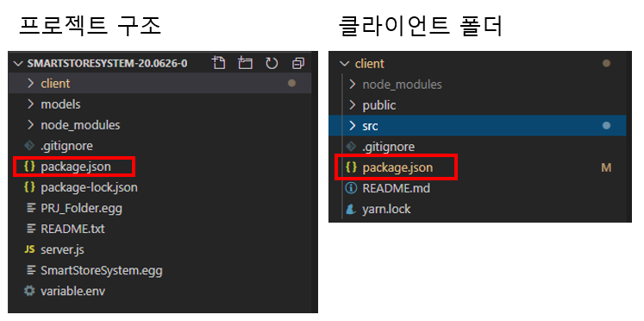Image resolution: width=644 pixels, height=321 pixels.
Task: Open README.txt file
Action: coord(72,229)
